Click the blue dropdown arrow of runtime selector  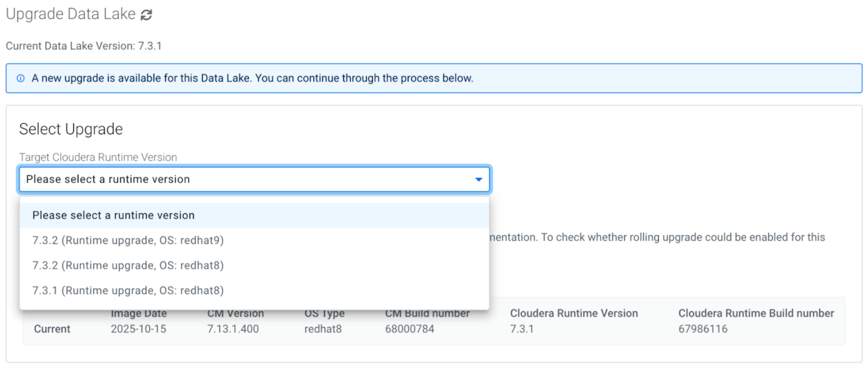pos(478,180)
